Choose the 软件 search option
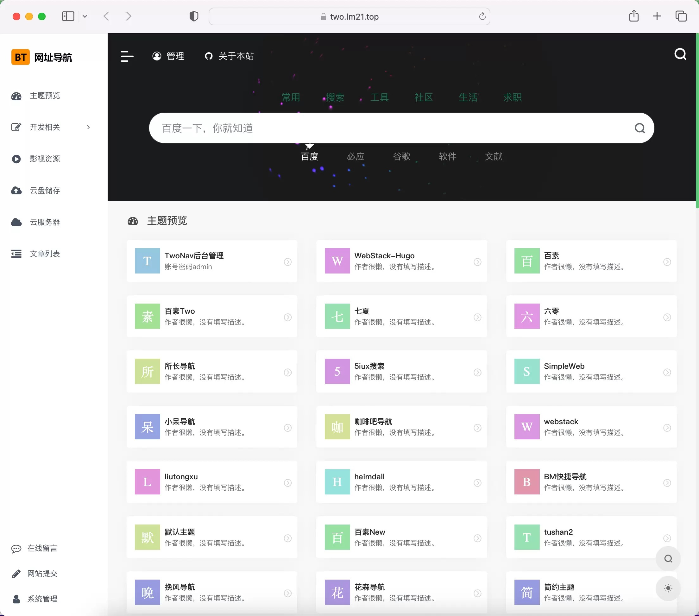 click(447, 157)
